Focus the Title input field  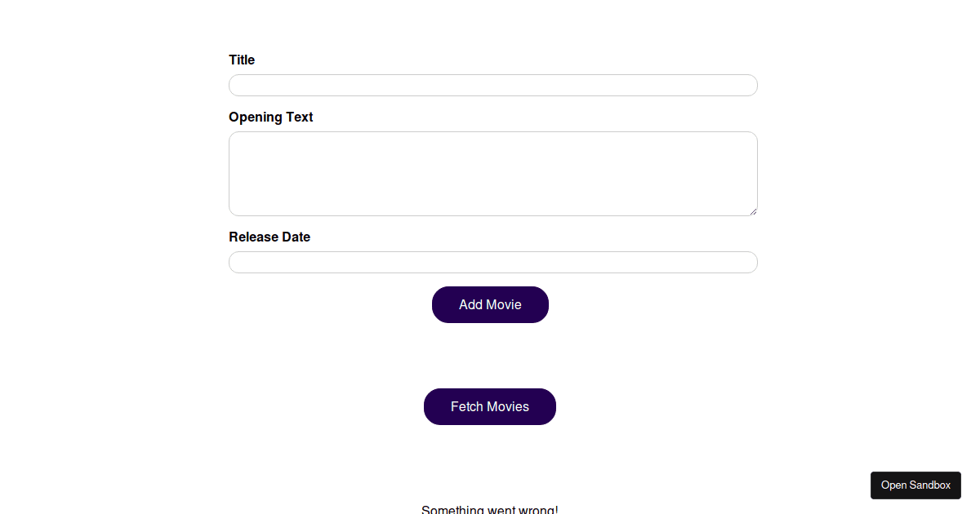(x=492, y=86)
